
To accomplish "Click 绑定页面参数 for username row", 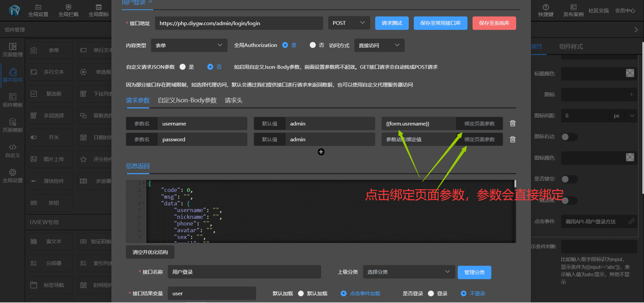I will click(x=479, y=123).
